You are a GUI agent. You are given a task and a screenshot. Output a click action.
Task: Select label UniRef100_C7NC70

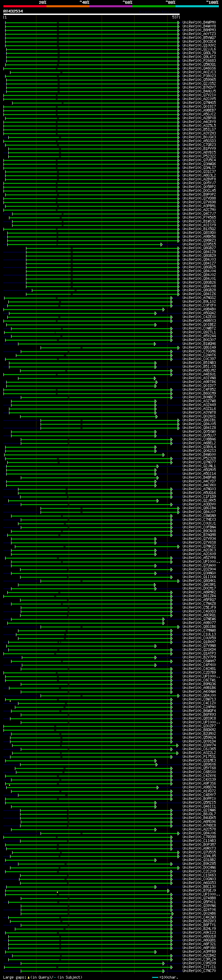(199, 971)
